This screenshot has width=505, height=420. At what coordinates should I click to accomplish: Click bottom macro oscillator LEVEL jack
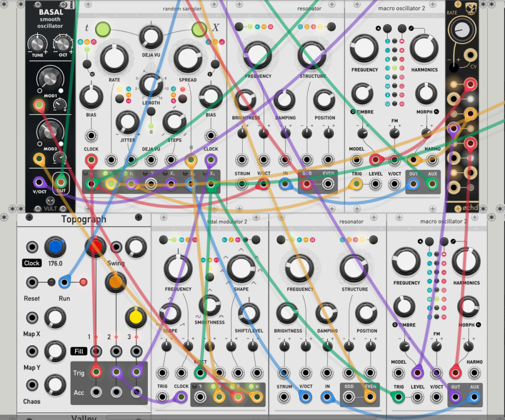click(417, 397)
